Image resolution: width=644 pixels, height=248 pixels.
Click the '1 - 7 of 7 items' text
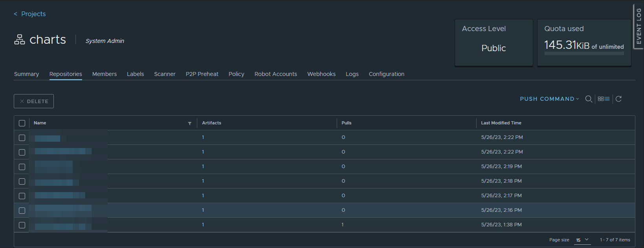tap(615, 240)
